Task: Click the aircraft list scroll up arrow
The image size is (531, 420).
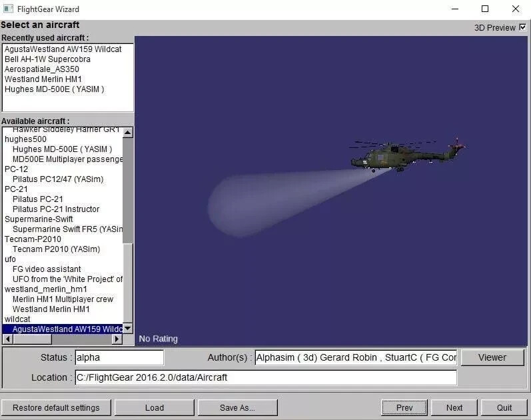Action: coord(128,133)
